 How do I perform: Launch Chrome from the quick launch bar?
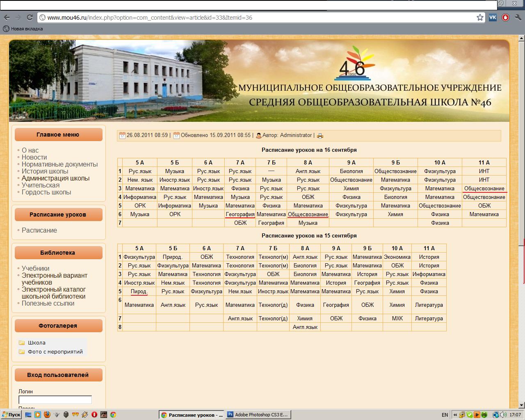click(113, 415)
